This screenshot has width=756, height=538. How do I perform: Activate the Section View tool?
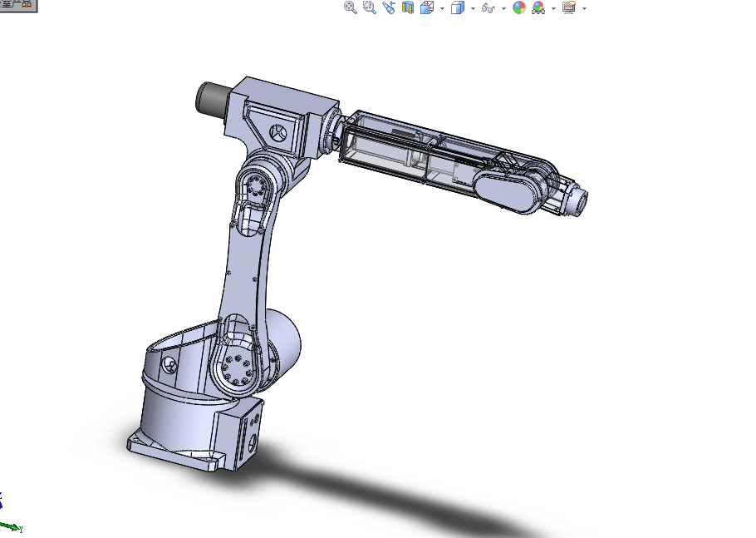coord(408,7)
